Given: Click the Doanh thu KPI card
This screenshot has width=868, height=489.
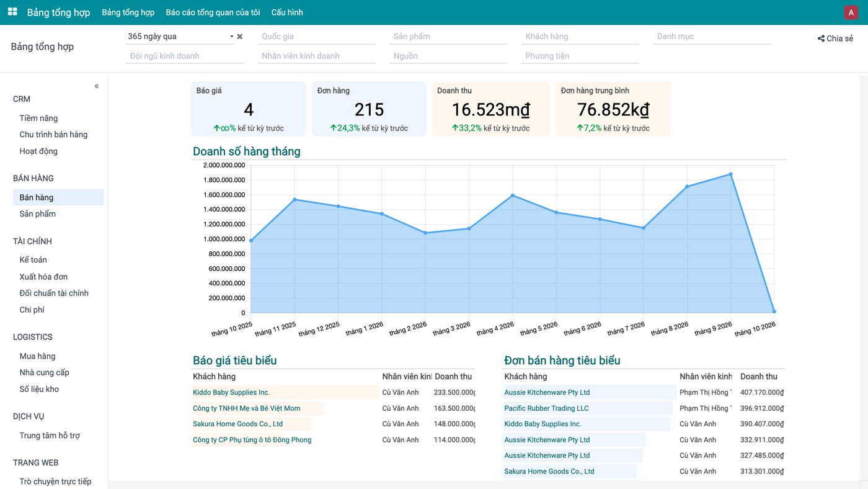Looking at the screenshot, I should (491, 109).
